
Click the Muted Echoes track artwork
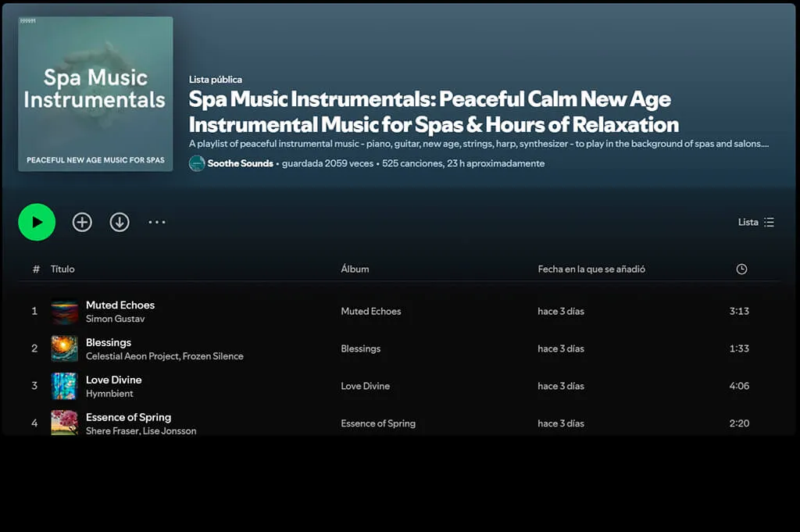(x=64, y=311)
